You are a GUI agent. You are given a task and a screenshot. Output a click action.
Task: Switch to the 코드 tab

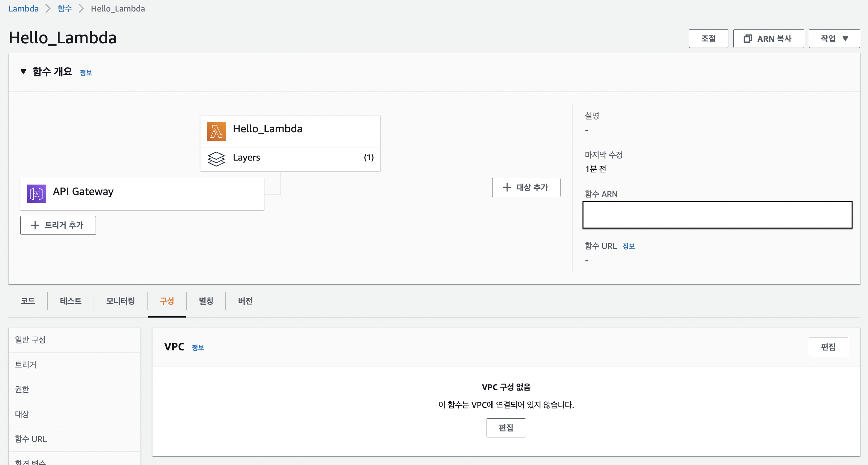[28, 301]
